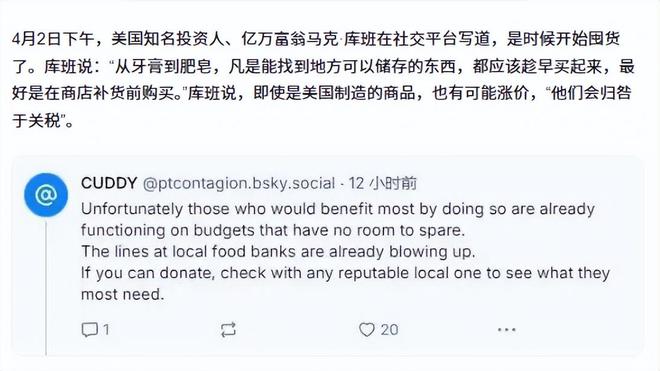Click the line 'functioning on budgets that have'
The width and height of the screenshot is (660, 371).
273,230
